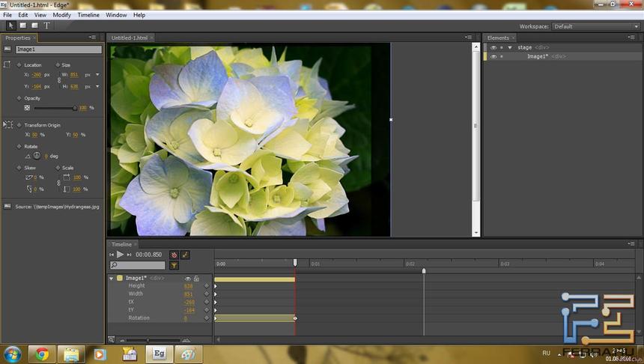Jump to the timeline end

pyautogui.click(x=129, y=255)
